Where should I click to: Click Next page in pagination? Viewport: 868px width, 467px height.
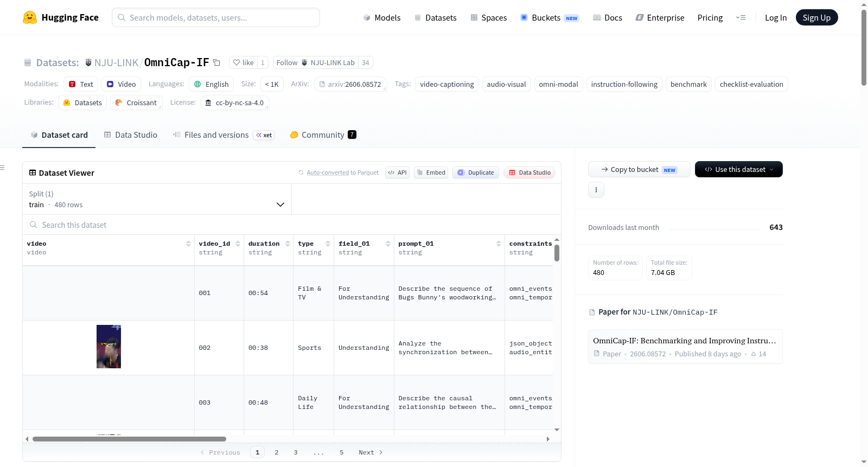pyautogui.click(x=371, y=452)
